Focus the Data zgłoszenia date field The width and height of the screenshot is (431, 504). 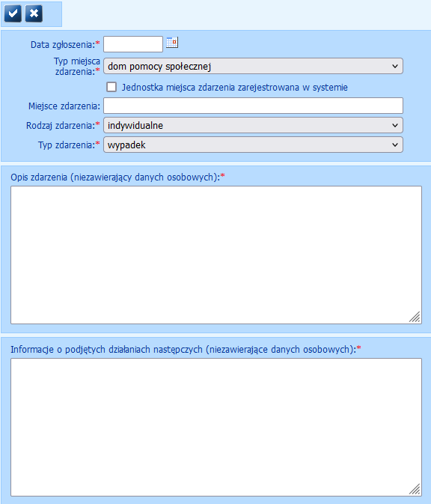click(x=133, y=44)
